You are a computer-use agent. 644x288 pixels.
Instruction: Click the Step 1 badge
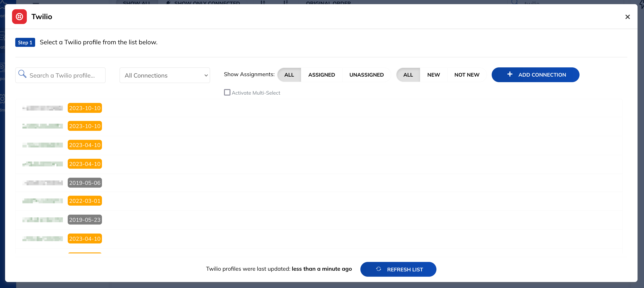click(x=25, y=42)
